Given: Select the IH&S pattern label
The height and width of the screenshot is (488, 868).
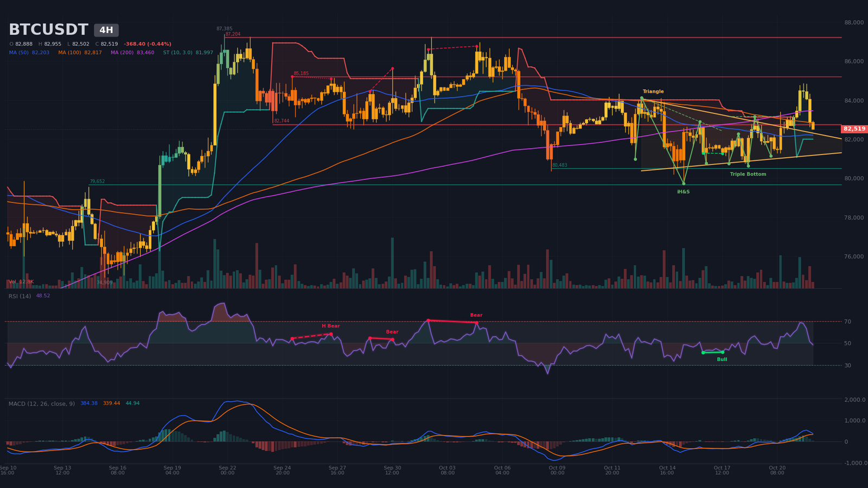Looking at the screenshot, I should [684, 192].
